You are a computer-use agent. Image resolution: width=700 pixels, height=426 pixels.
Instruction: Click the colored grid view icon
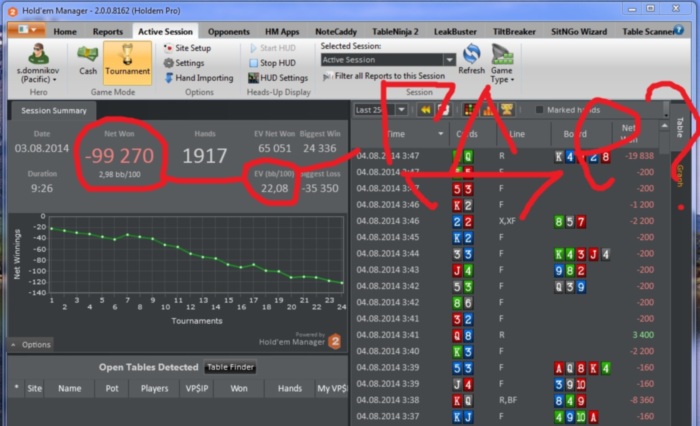click(469, 109)
